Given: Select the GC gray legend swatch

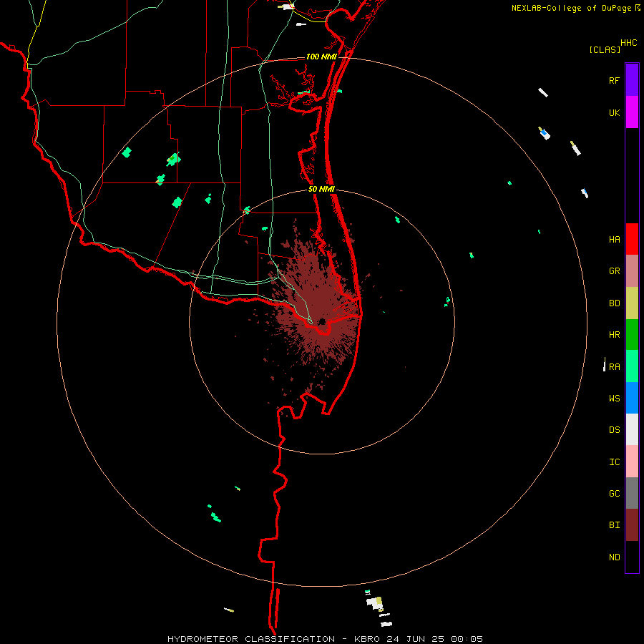Looking at the screenshot, I should click(x=632, y=493).
